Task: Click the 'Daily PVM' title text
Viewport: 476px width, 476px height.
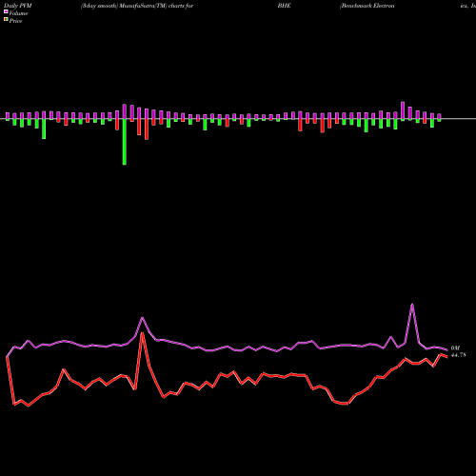Action: click(18, 6)
